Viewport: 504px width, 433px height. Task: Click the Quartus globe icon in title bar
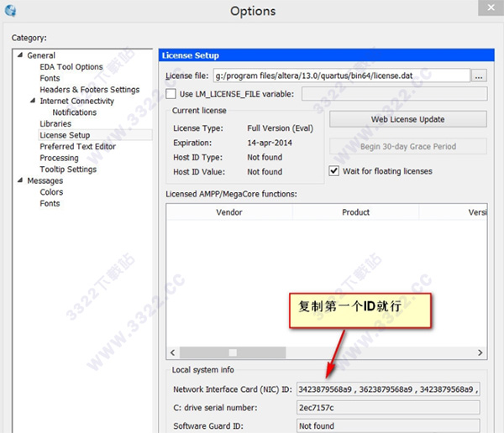(10, 10)
